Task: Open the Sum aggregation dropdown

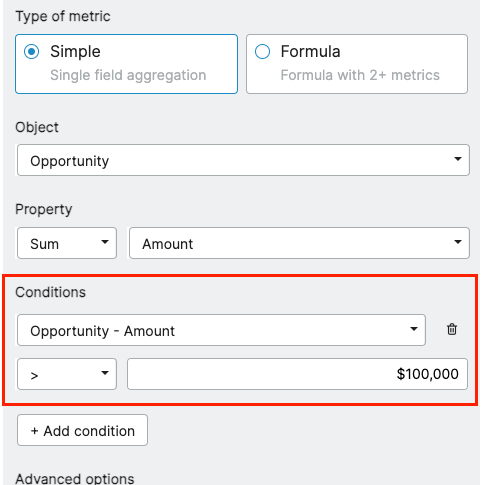Action: (67, 243)
